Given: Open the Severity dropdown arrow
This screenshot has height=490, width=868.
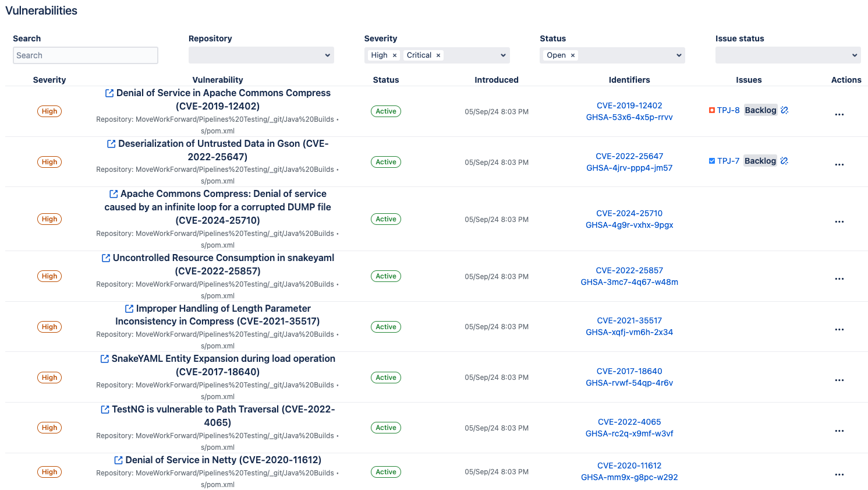Looking at the screenshot, I should point(503,55).
